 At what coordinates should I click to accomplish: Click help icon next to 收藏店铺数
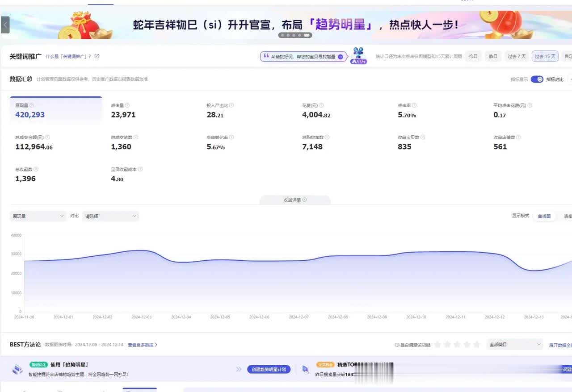coord(519,138)
